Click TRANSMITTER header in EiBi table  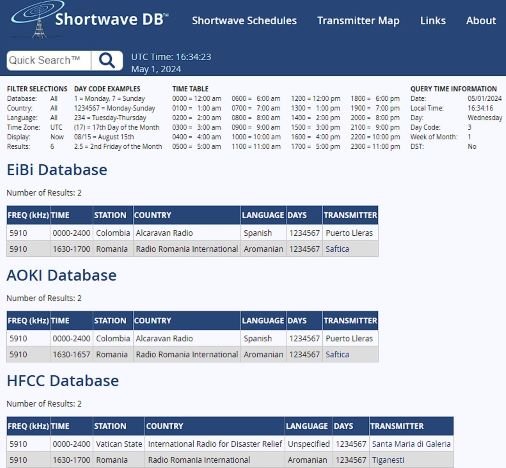click(x=350, y=215)
